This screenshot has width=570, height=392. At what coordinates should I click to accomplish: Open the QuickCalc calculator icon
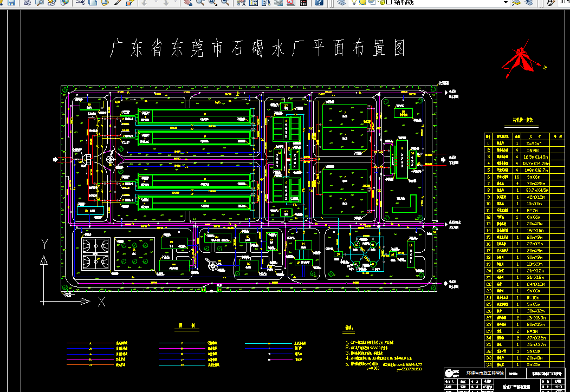coord(303,2)
